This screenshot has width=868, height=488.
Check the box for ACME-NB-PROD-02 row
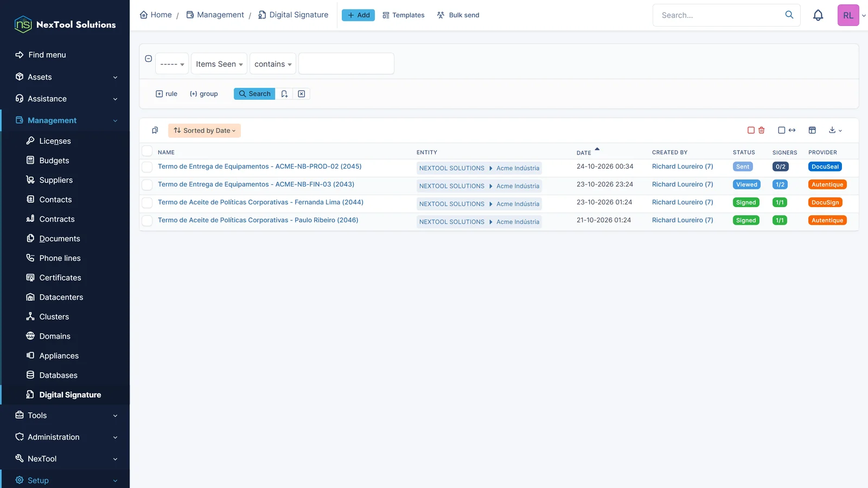tap(147, 167)
